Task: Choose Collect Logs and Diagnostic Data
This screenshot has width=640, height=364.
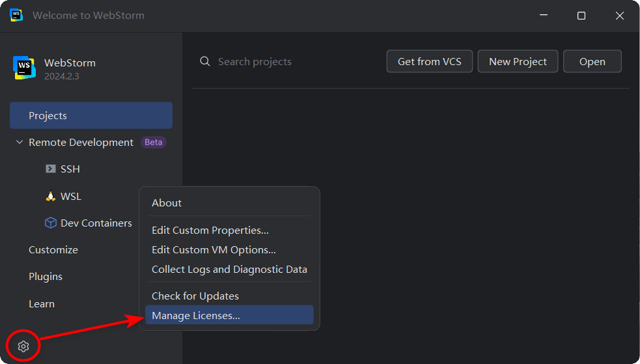Action: click(x=229, y=269)
